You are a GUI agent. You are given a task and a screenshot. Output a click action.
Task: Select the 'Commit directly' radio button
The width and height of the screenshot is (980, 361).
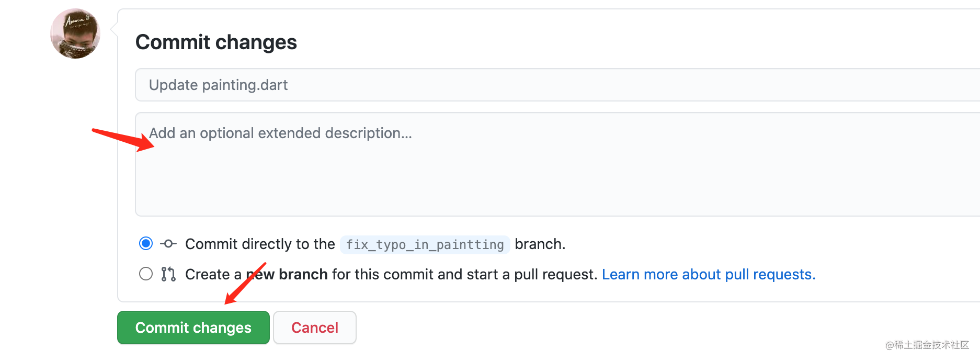[x=146, y=243]
